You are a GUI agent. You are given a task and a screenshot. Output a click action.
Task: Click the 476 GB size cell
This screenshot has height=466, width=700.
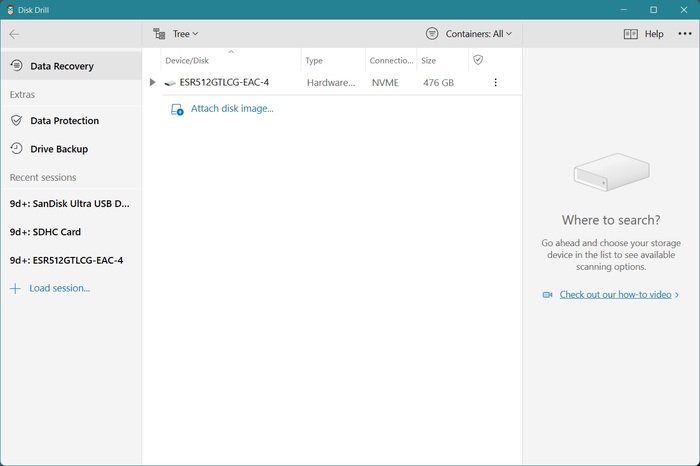point(438,83)
